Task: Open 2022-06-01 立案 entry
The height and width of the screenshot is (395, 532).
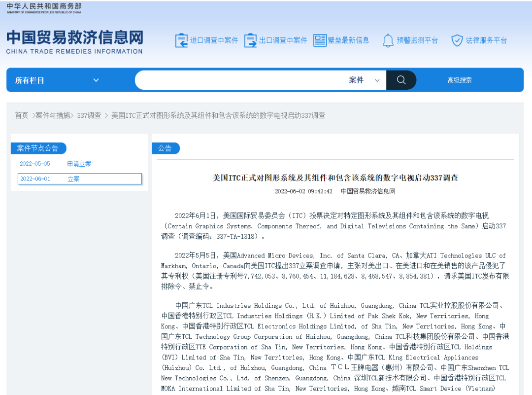Action: (x=79, y=179)
